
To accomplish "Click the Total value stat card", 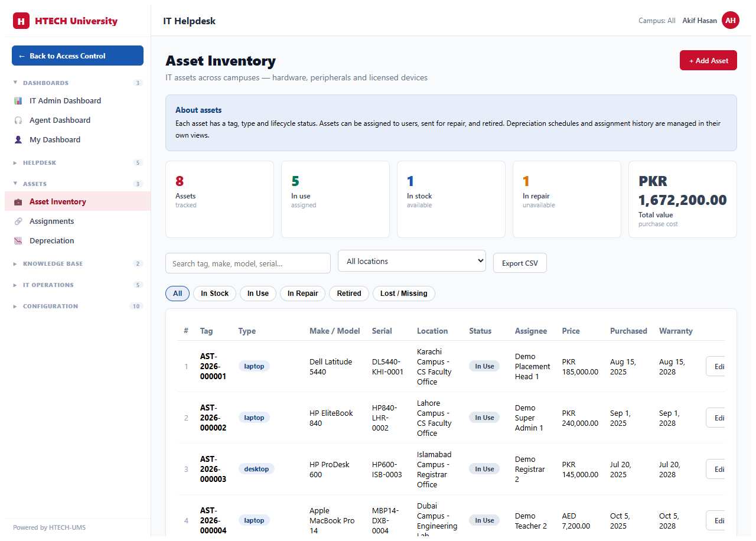I will [x=683, y=199].
